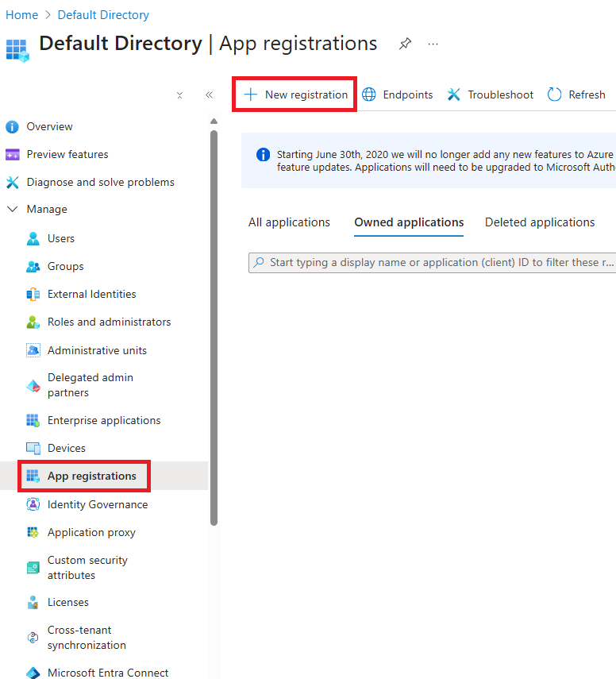Screen dimensions: 616x679
Task: Open Microsoft Entra Connect
Action: 107,672
